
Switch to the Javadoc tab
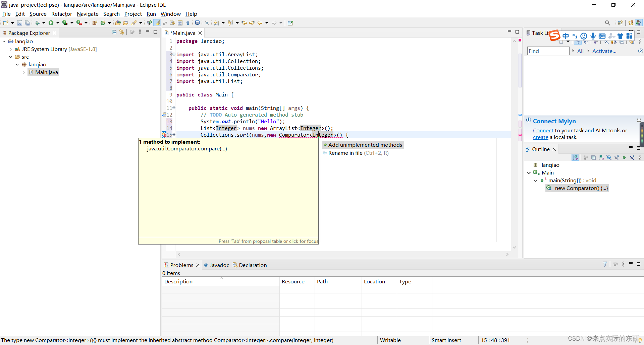click(219, 265)
